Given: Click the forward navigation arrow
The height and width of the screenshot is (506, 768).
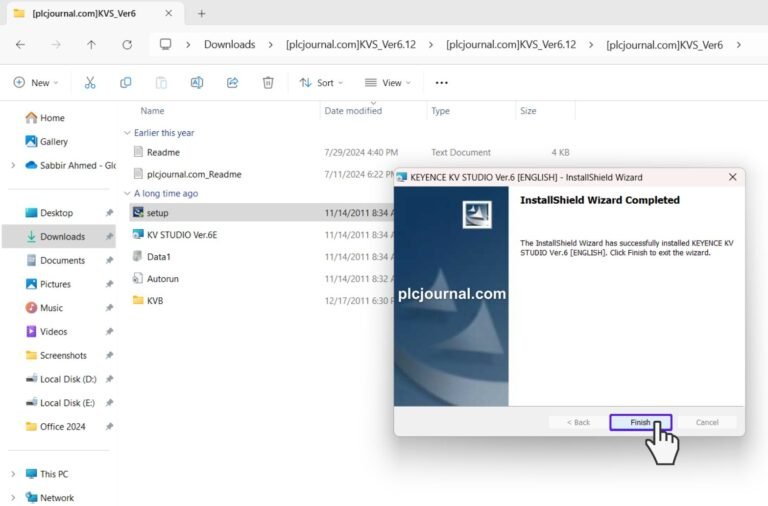Looking at the screenshot, I should (56, 45).
